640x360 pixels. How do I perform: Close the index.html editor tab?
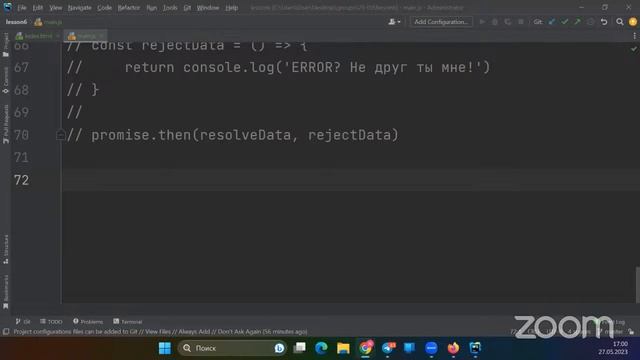click(58, 36)
